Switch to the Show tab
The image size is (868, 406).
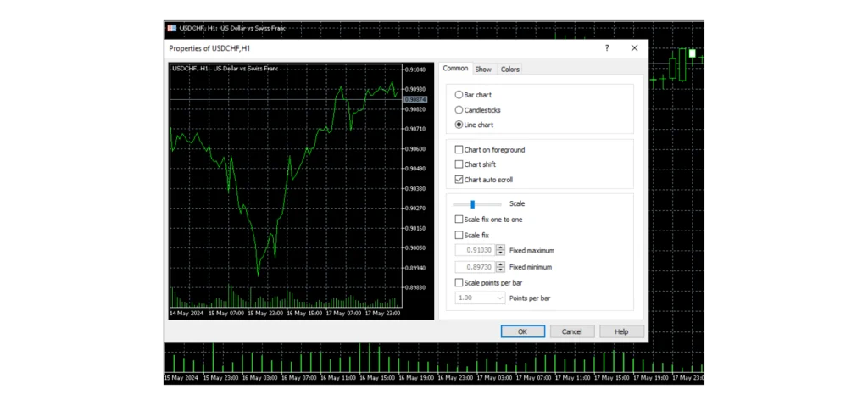point(483,70)
